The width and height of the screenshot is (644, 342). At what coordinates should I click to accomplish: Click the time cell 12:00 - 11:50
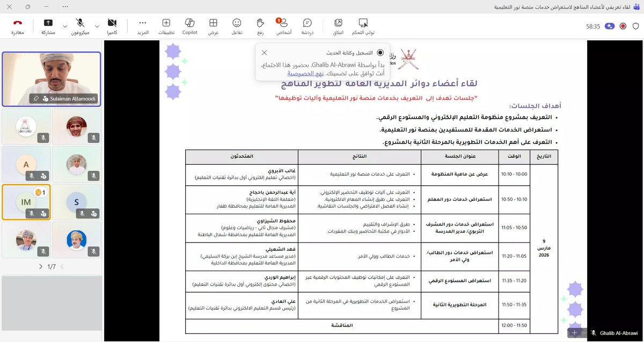[x=514, y=325]
